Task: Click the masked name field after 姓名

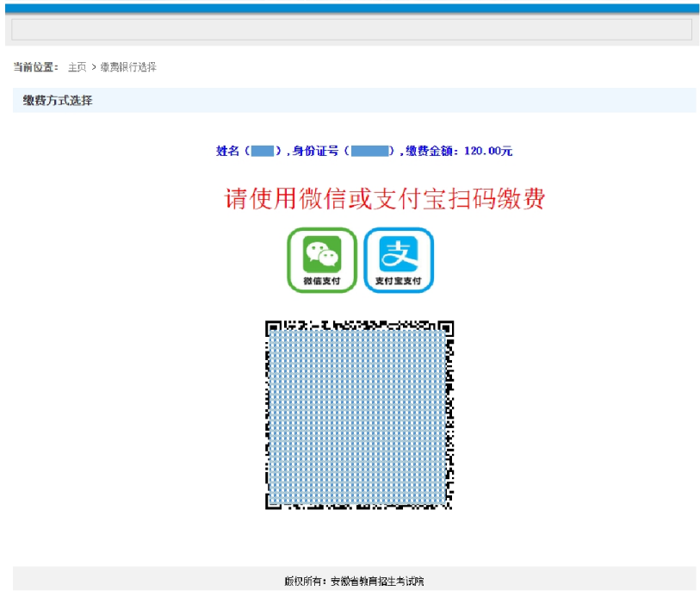Action: pyautogui.click(x=263, y=151)
